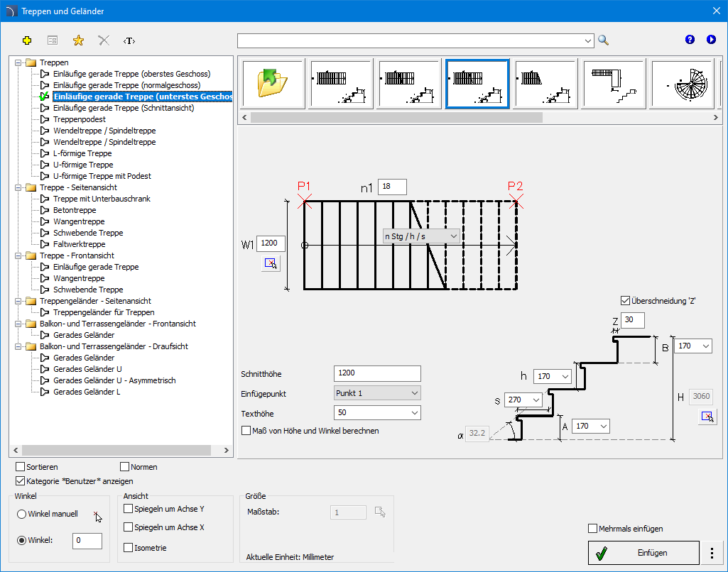Expand the n Stg / h / s combo box
728x572 pixels.
tap(421, 236)
